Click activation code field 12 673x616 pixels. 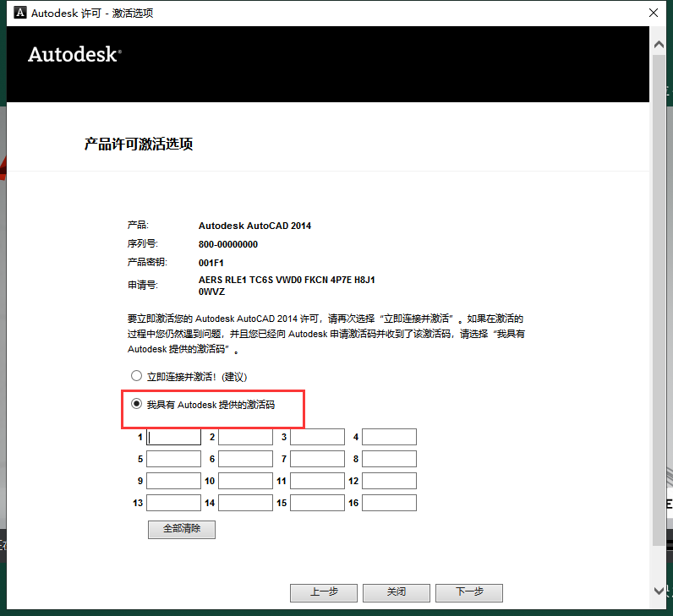(389, 481)
